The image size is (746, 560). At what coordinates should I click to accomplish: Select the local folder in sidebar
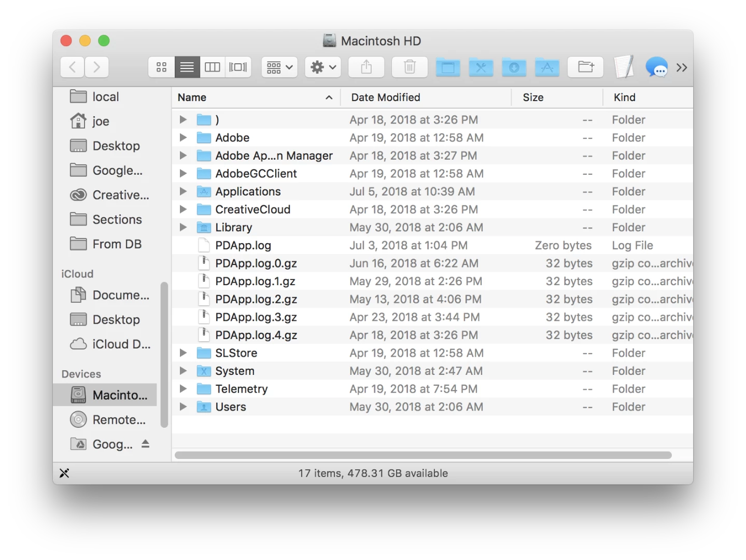tap(94, 97)
